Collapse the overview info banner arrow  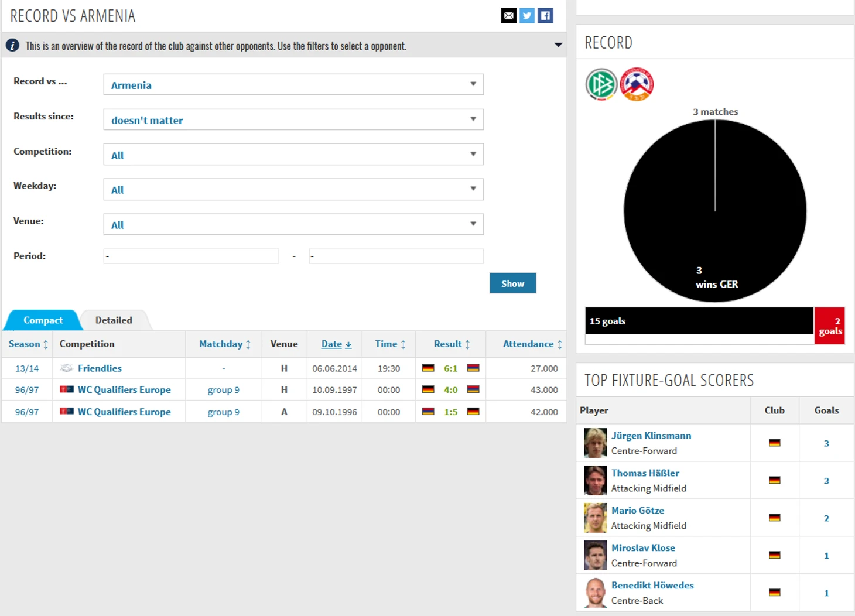tap(558, 45)
